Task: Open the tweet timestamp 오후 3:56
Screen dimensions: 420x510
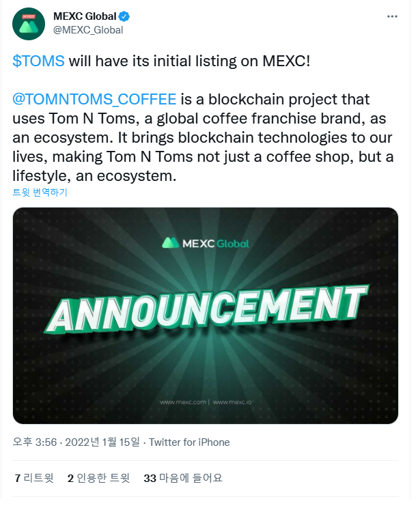Action: tap(34, 442)
